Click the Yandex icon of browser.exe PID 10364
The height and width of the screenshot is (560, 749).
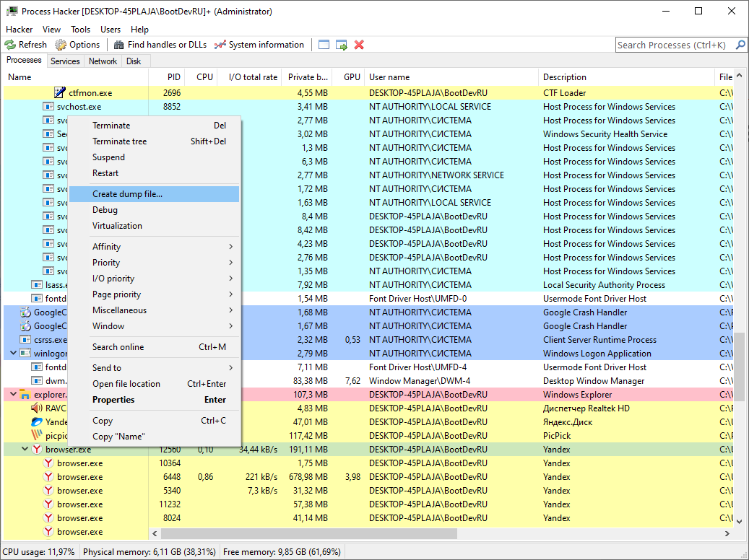click(x=48, y=463)
